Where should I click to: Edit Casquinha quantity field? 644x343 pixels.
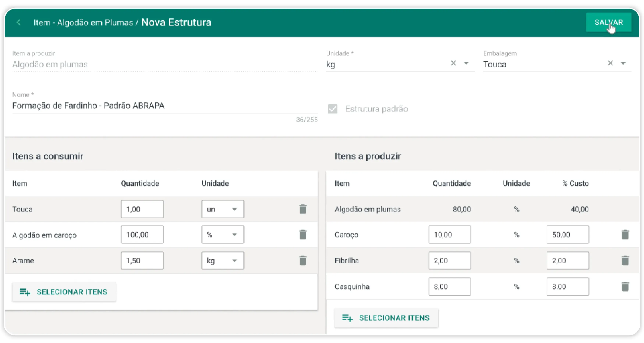click(450, 287)
